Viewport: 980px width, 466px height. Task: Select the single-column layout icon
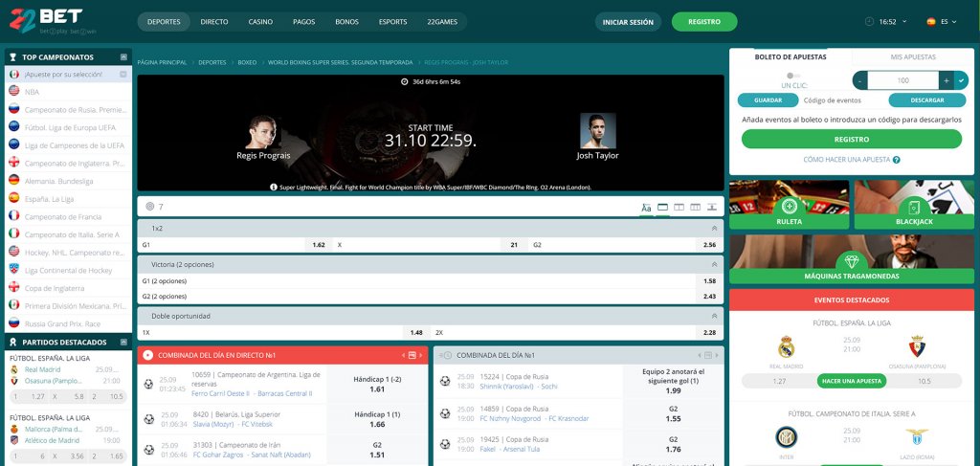coord(663,207)
